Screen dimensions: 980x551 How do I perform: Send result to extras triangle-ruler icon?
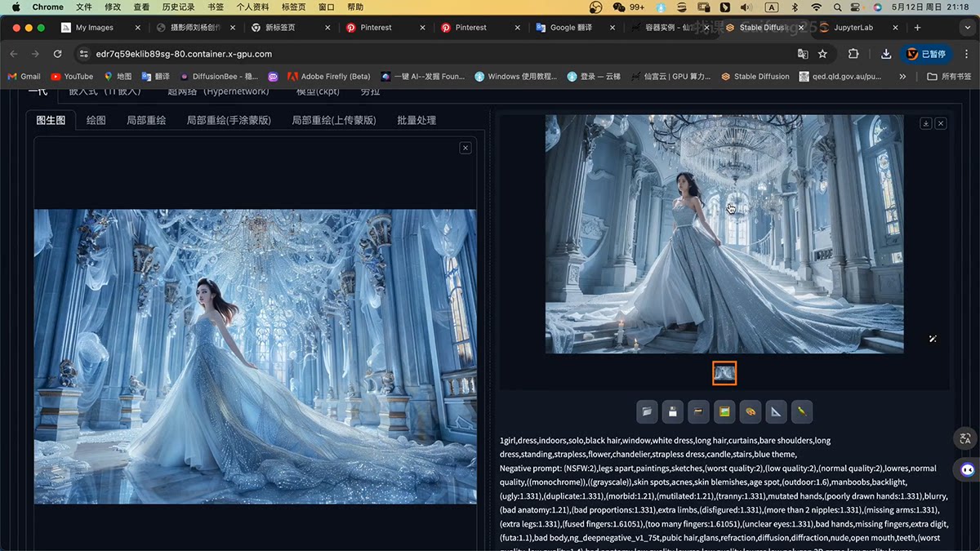(776, 411)
